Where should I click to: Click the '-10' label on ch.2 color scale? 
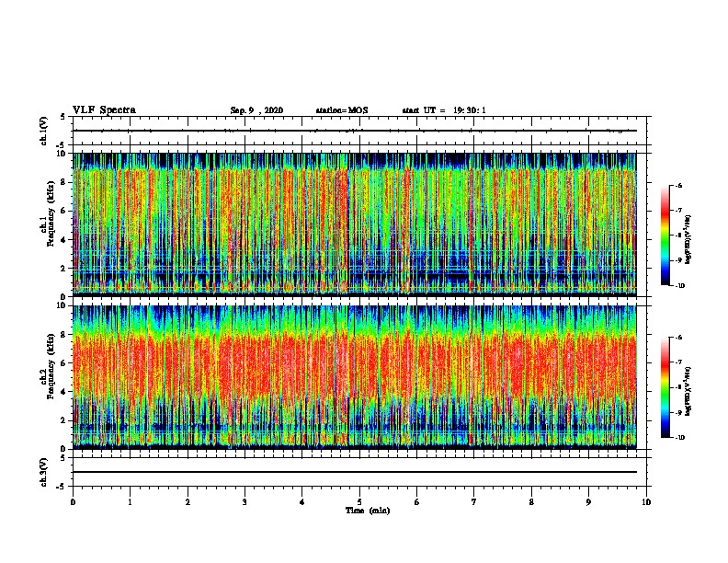(x=679, y=438)
